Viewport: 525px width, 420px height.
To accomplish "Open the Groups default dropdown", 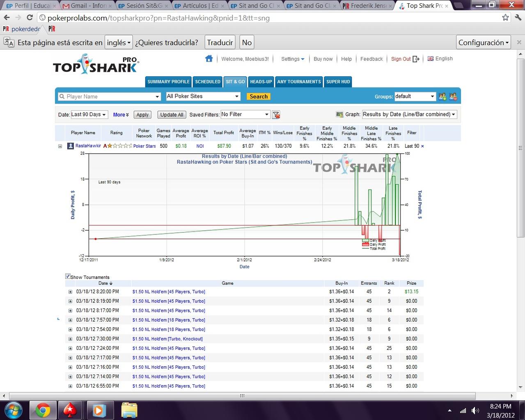I will click(x=415, y=96).
